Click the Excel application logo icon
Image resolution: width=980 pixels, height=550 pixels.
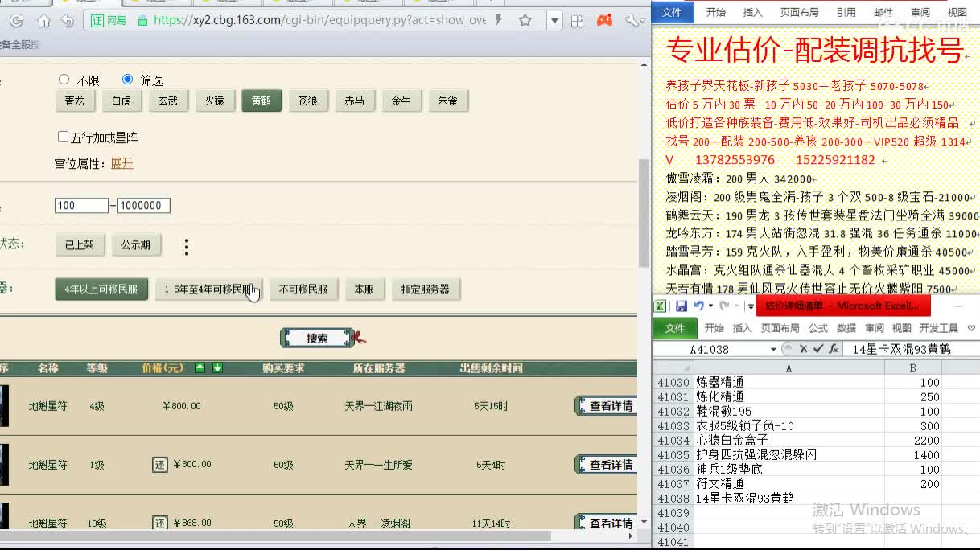659,306
